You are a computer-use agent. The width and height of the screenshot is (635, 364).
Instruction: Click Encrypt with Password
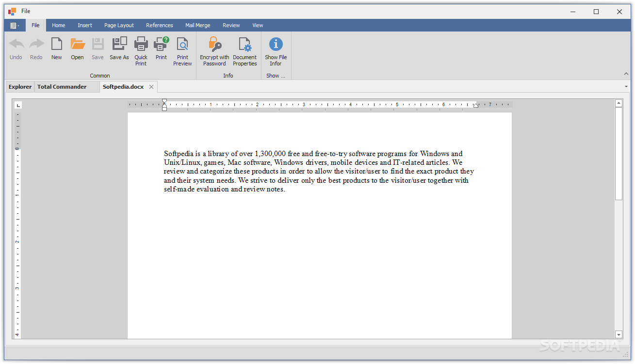coord(215,51)
